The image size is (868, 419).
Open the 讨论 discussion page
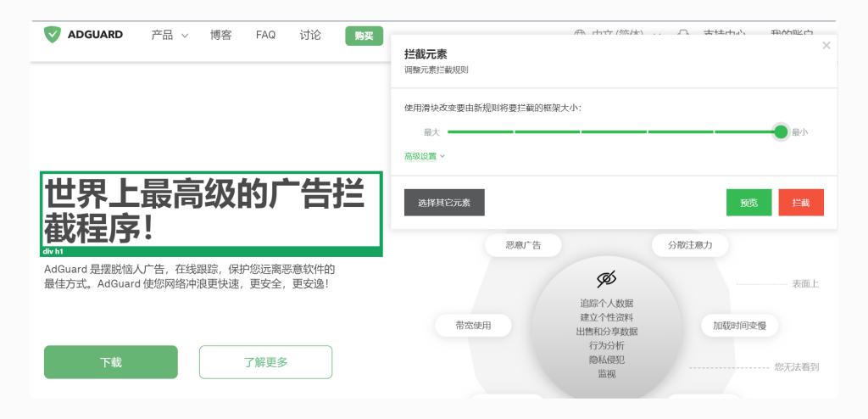click(x=310, y=35)
